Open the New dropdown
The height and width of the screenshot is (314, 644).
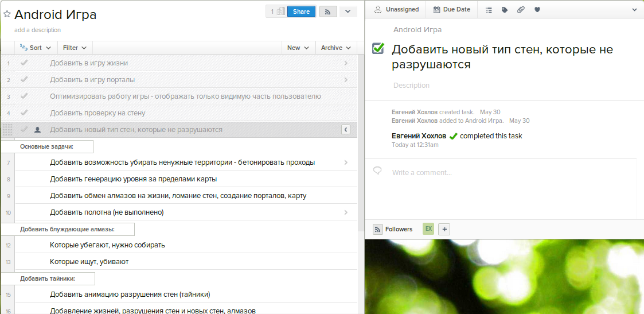[x=298, y=48]
